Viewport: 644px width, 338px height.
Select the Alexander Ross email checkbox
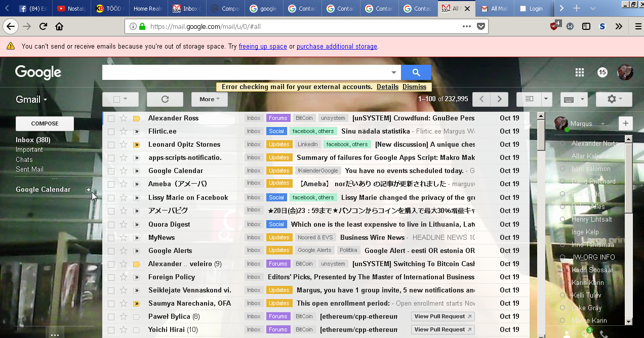(x=111, y=118)
